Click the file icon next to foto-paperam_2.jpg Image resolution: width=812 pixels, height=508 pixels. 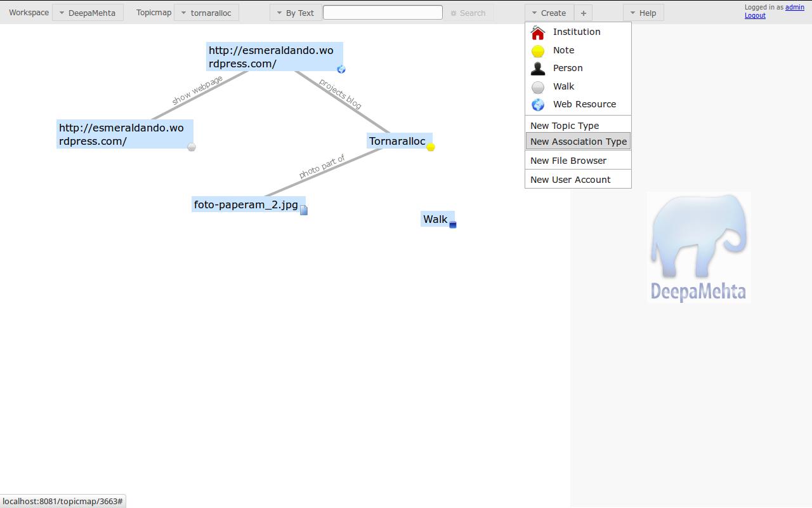click(304, 210)
